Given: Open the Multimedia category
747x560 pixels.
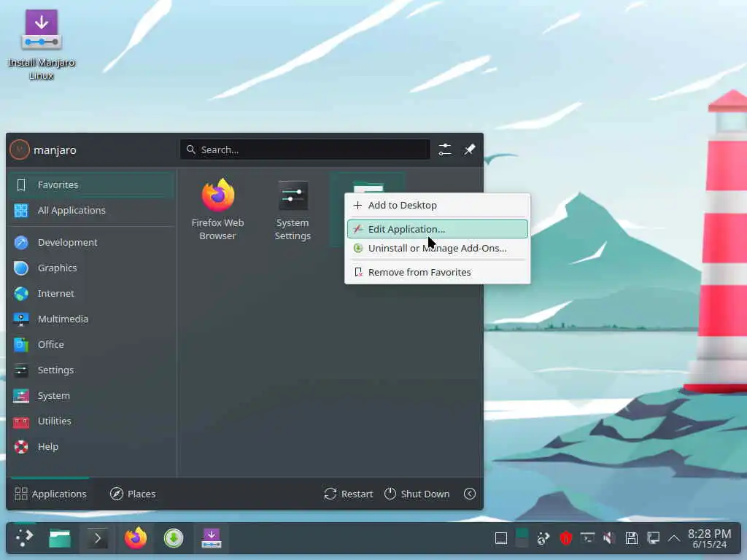Looking at the screenshot, I should [91, 319].
